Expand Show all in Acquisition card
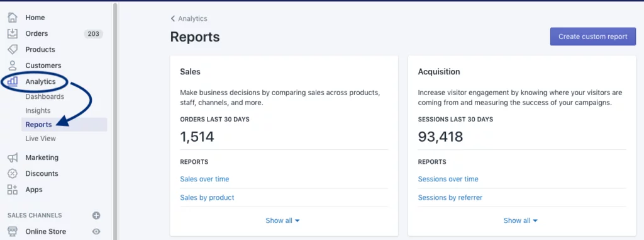The height and width of the screenshot is (240, 644). point(520,220)
